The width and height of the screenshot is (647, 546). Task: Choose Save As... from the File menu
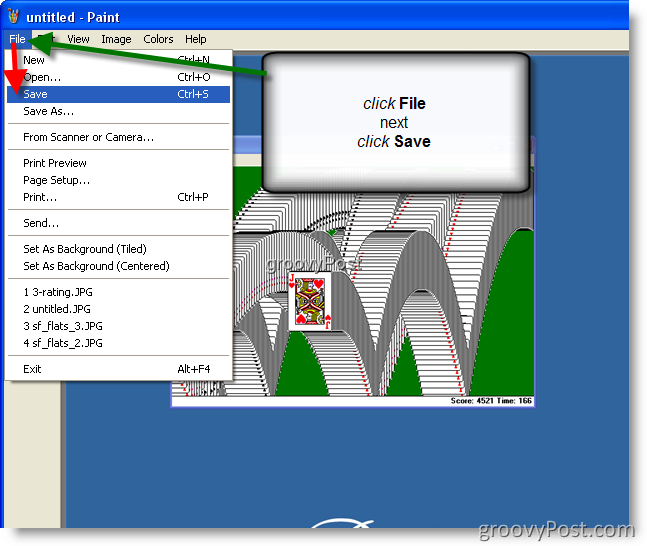[118, 111]
